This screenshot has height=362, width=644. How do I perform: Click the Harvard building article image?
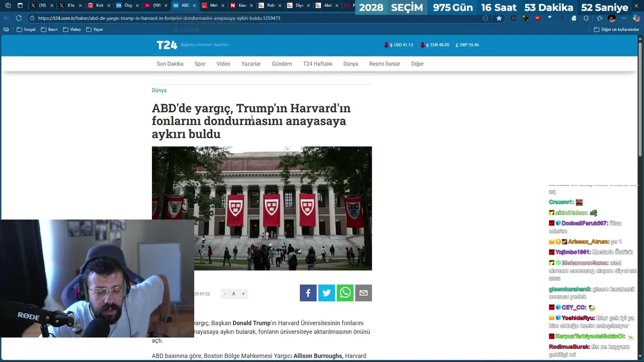(262, 208)
